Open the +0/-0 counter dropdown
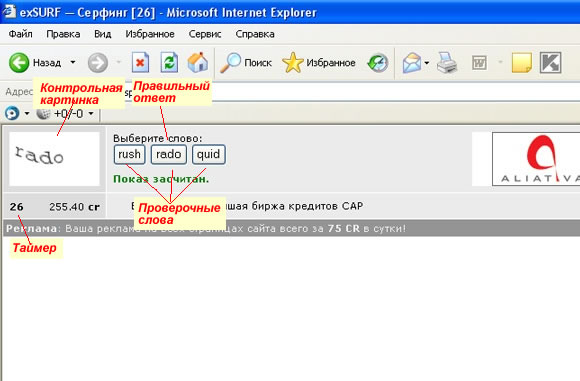The image size is (580, 381). coord(91,114)
